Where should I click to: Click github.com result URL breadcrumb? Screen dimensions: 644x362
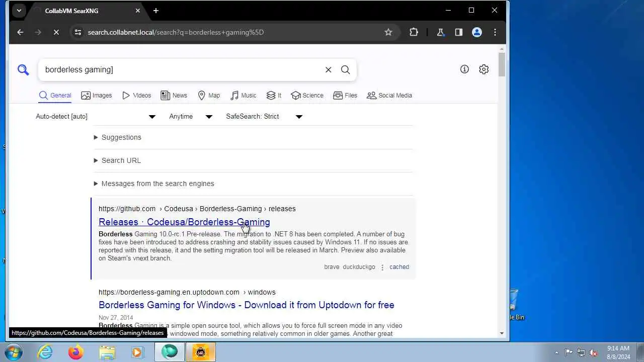click(x=197, y=209)
